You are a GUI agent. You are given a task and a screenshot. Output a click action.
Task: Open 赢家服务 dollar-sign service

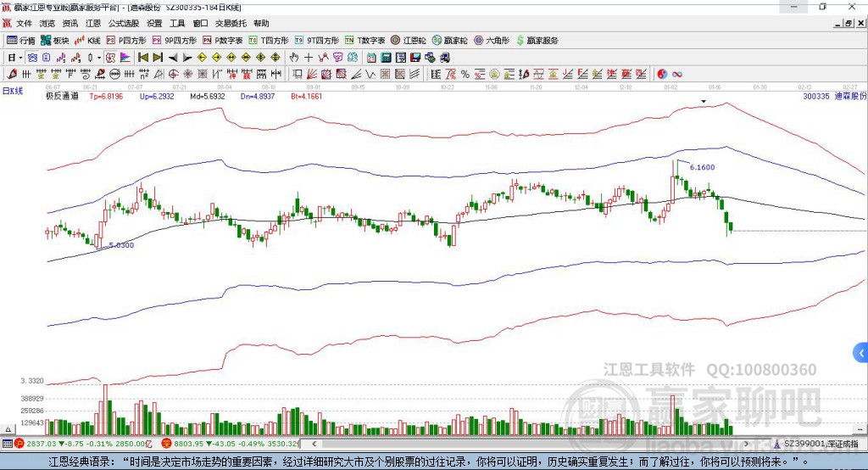coord(537,41)
